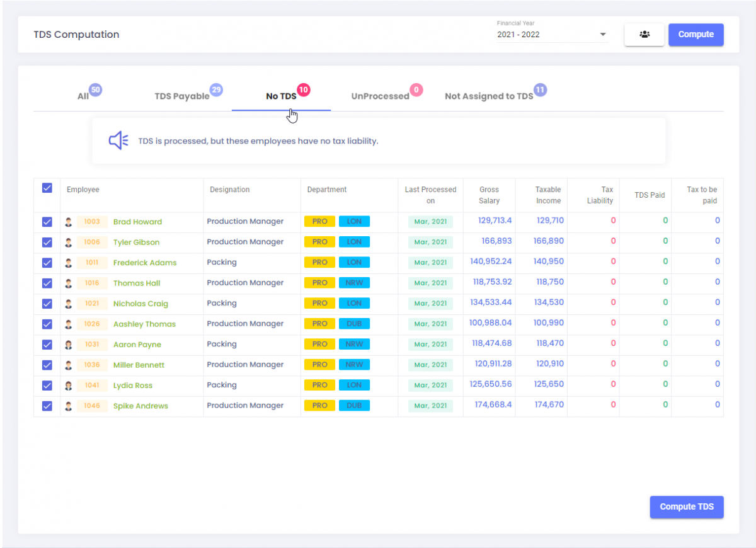This screenshot has width=756, height=548.
Task: Click Spike Andrews' employee avatar icon
Action: coord(68,406)
